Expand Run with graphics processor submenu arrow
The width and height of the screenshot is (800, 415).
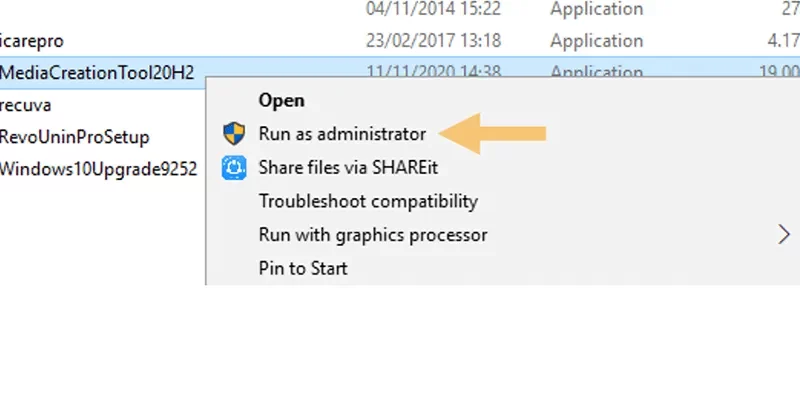click(784, 235)
